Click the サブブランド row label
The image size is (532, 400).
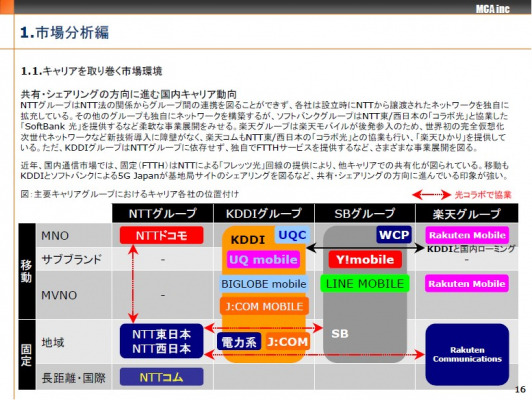coord(72,260)
